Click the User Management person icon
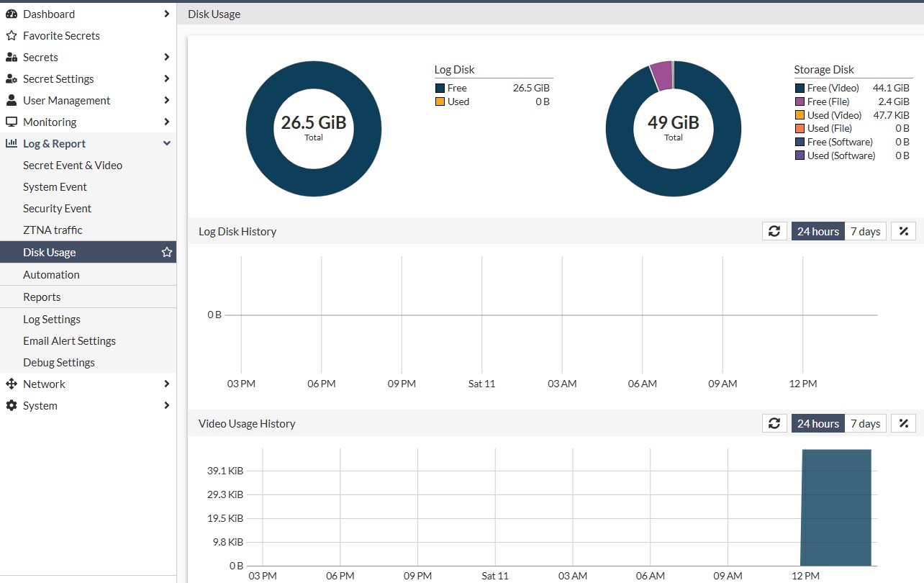The image size is (924, 583). tap(11, 100)
